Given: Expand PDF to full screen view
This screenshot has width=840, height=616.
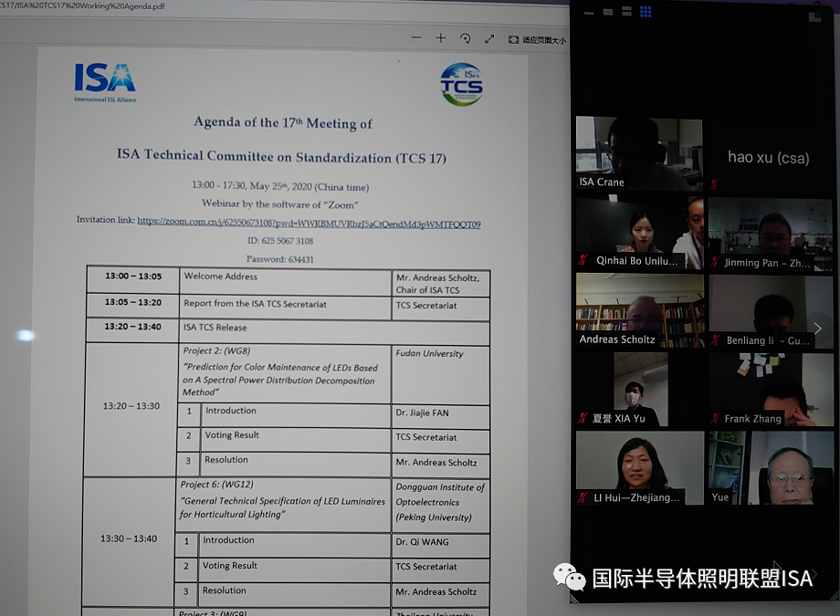Looking at the screenshot, I should (489, 38).
